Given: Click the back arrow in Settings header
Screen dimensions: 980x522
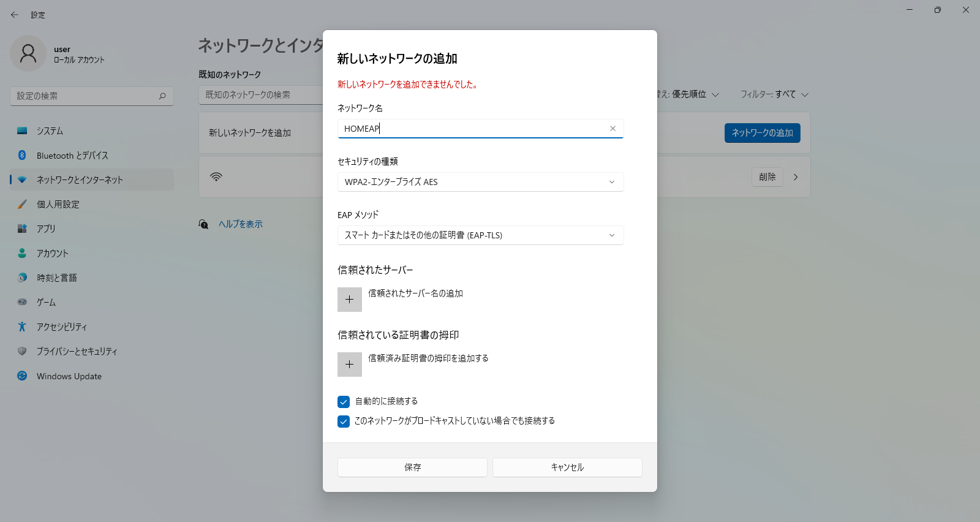Looking at the screenshot, I should 15,15.
